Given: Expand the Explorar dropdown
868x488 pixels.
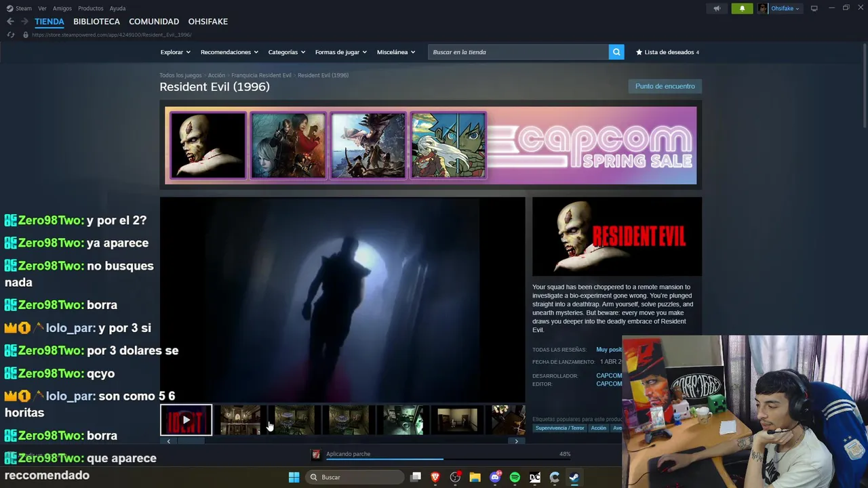Looking at the screenshot, I should point(175,52).
